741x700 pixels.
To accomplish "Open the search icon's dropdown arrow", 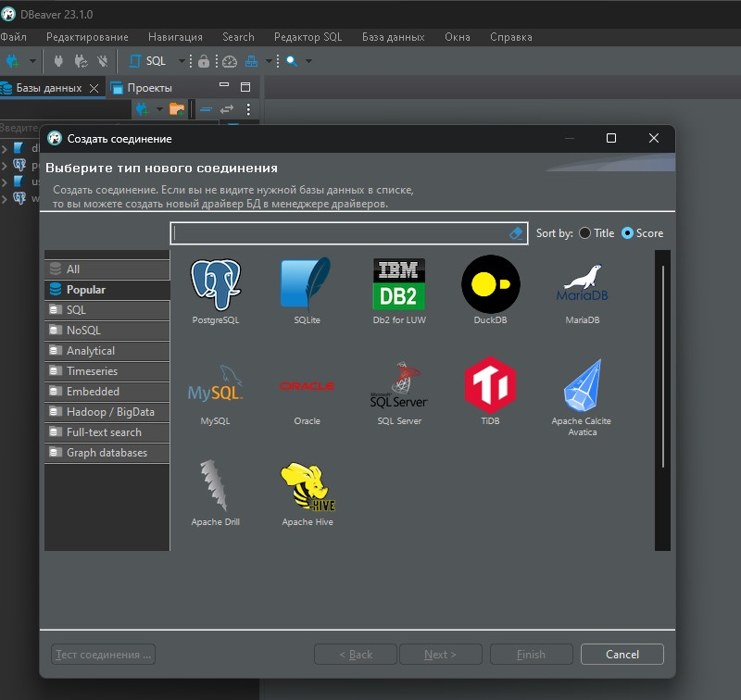I will [x=308, y=61].
